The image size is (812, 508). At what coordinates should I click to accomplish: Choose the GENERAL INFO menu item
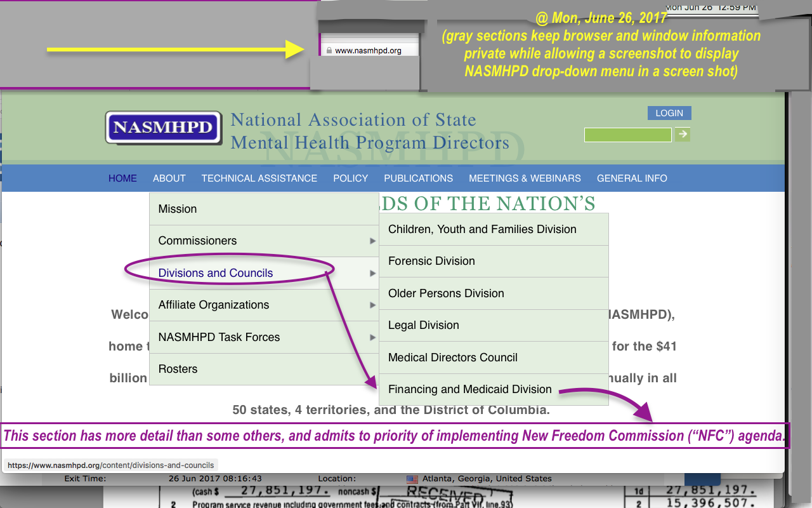(632, 178)
